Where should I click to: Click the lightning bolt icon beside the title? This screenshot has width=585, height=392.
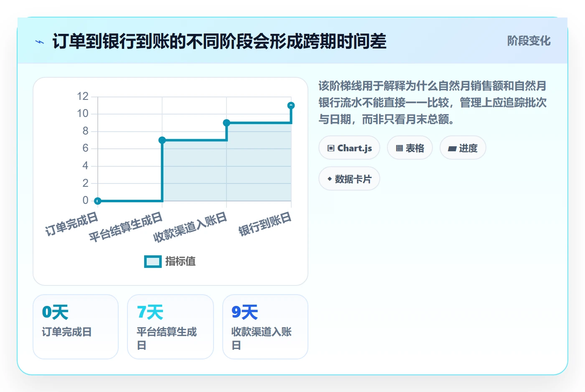click(40, 42)
